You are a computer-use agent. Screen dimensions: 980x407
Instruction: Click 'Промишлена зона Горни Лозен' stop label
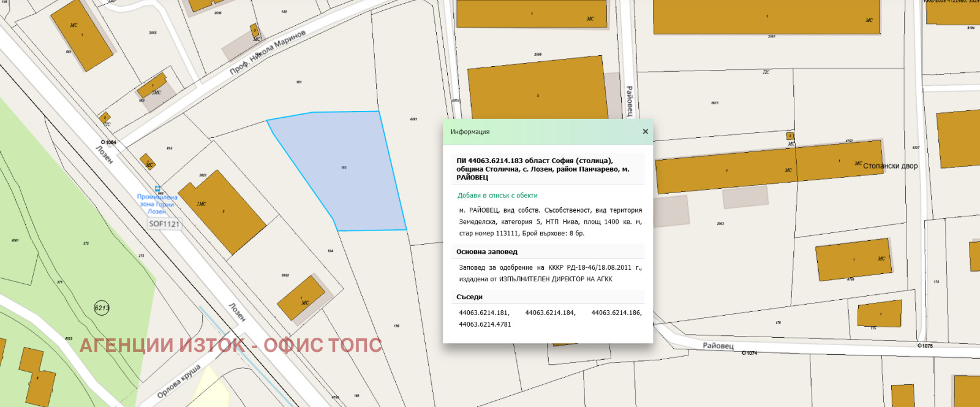click(157, 204)
